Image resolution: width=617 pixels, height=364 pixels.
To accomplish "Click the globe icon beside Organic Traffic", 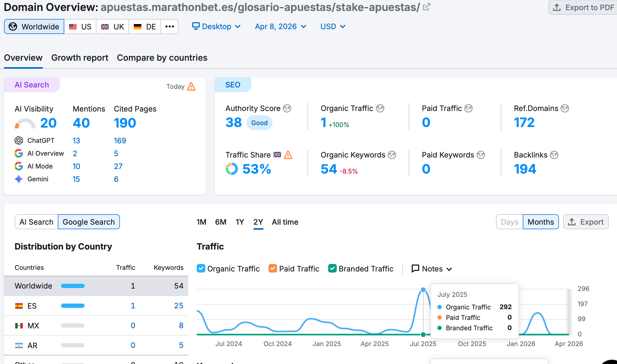I will click(380, 108).
